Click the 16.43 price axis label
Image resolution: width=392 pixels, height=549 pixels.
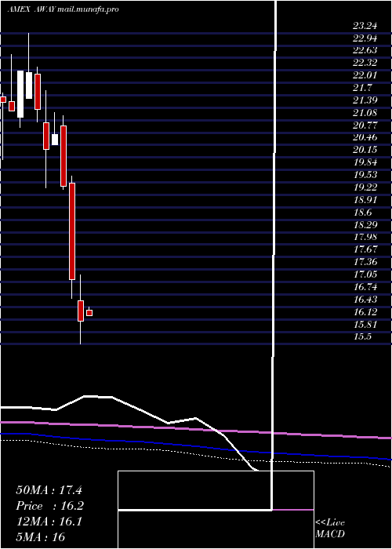click(365, 300)
